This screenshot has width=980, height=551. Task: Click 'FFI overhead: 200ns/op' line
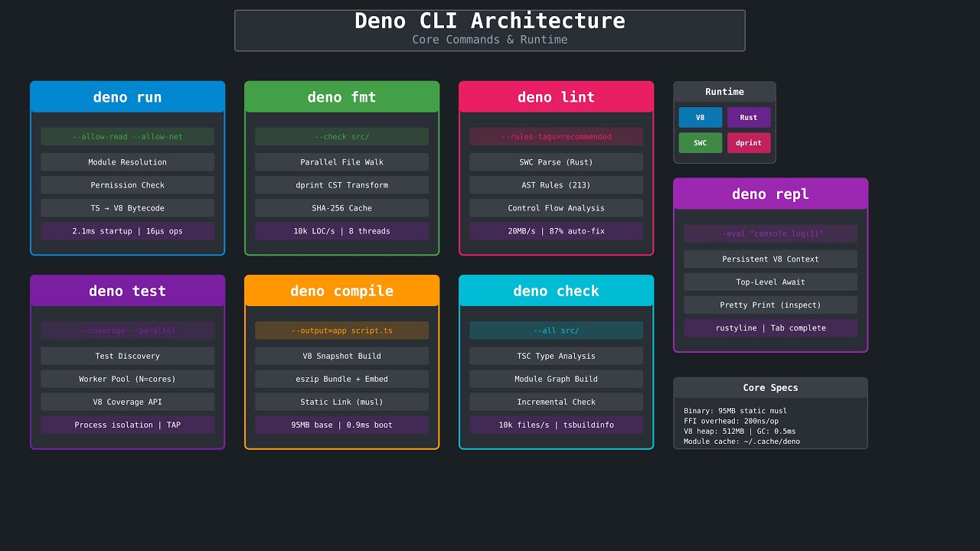pos(733,421)
